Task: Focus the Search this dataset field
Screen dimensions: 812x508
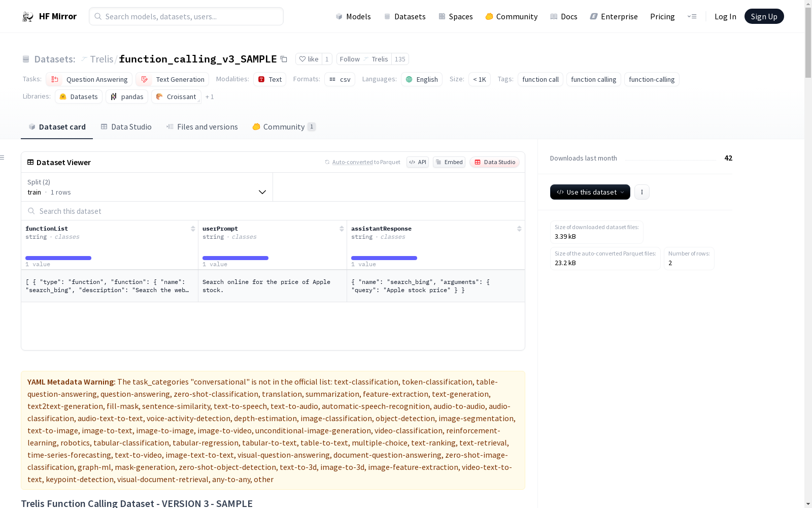Action: (x=273, y=211)
